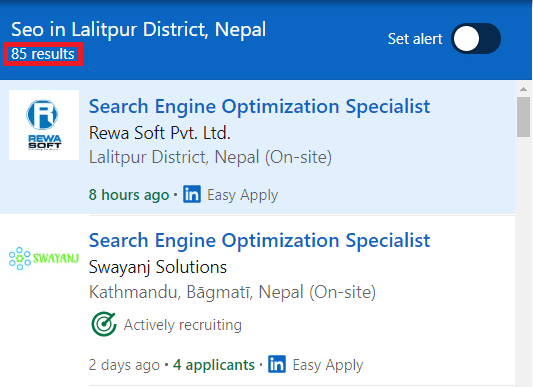Image resolution: width=533 pixels, height=387 pixels.
Task: Click the LinkedIn icon beside 8 hours ago
Action: pyautogui.click(x=192, y=194)
